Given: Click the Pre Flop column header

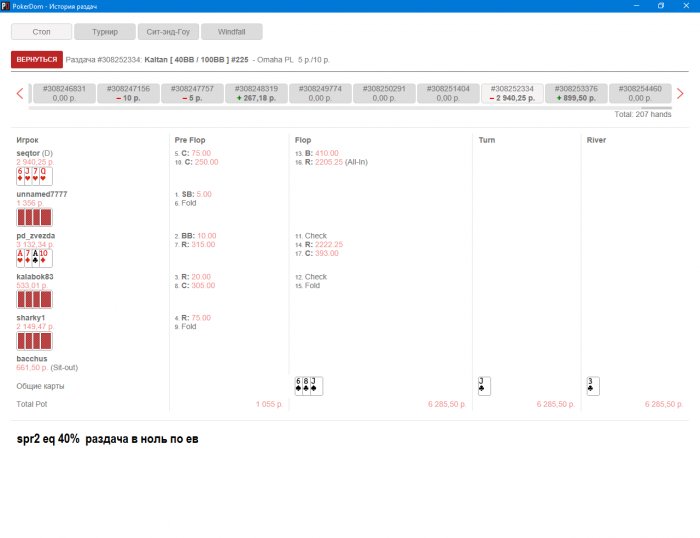Looking at the screenshot, I should tap(190, 140).
